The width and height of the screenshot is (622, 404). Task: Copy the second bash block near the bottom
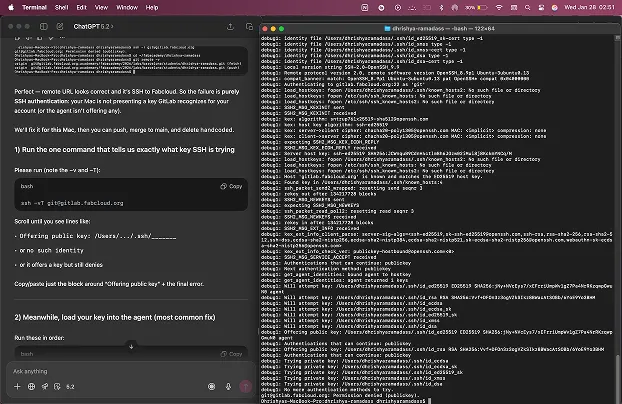231,354
